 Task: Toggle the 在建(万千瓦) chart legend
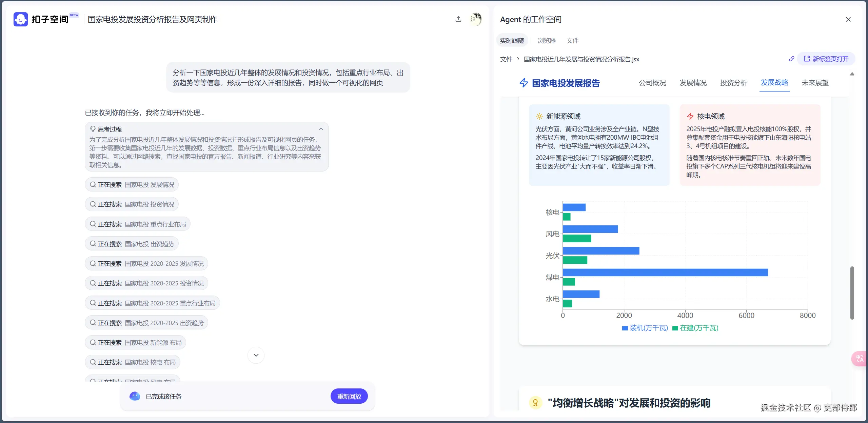[x=695, y=328]
